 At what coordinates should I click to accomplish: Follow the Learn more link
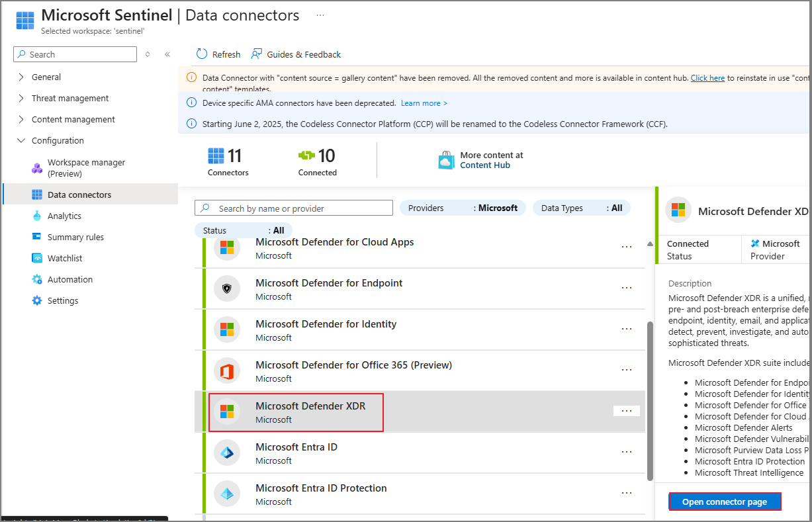pos(424,103)
